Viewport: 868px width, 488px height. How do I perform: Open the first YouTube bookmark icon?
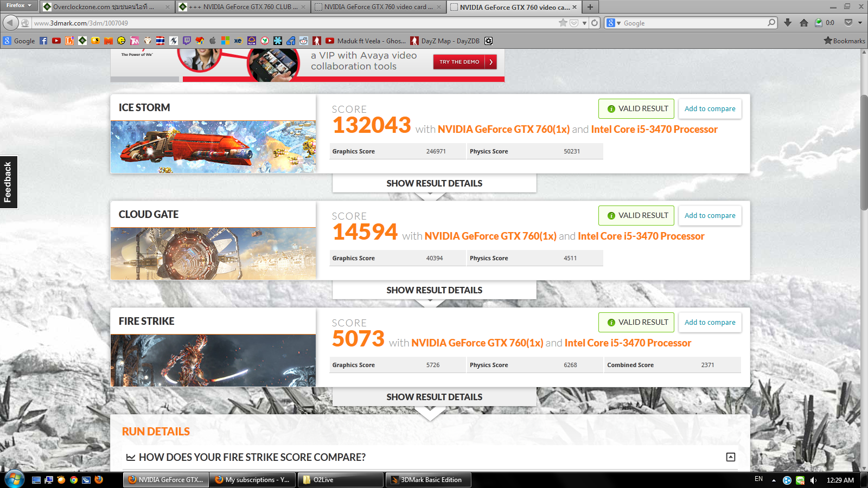(x=56, y=41)
